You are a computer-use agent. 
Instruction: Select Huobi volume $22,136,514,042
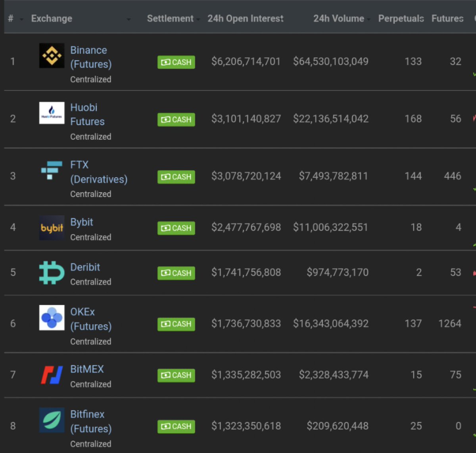pos(331,119)
